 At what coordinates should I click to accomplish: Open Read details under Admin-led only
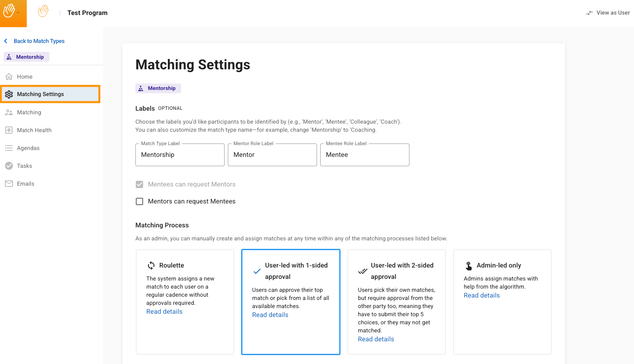(x=482, y=295)
